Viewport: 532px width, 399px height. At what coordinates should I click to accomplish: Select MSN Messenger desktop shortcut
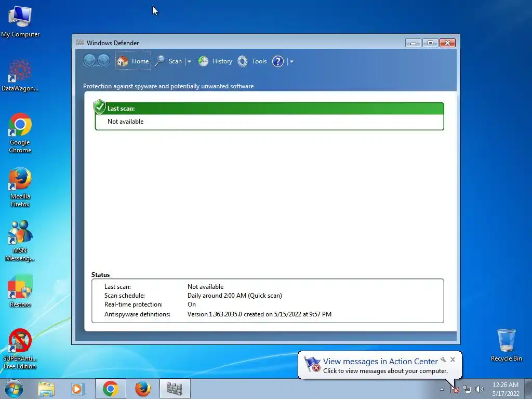point(20,241)
